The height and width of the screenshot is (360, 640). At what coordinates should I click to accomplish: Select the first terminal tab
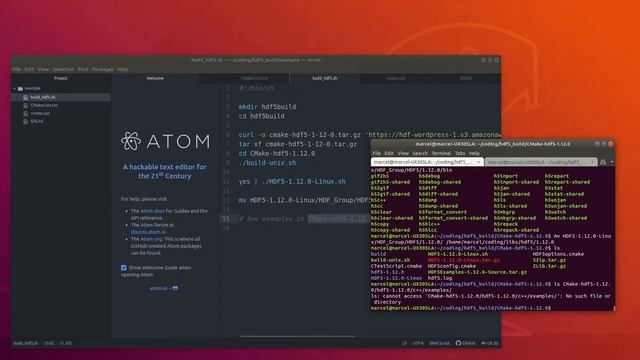tap(427, 162)
